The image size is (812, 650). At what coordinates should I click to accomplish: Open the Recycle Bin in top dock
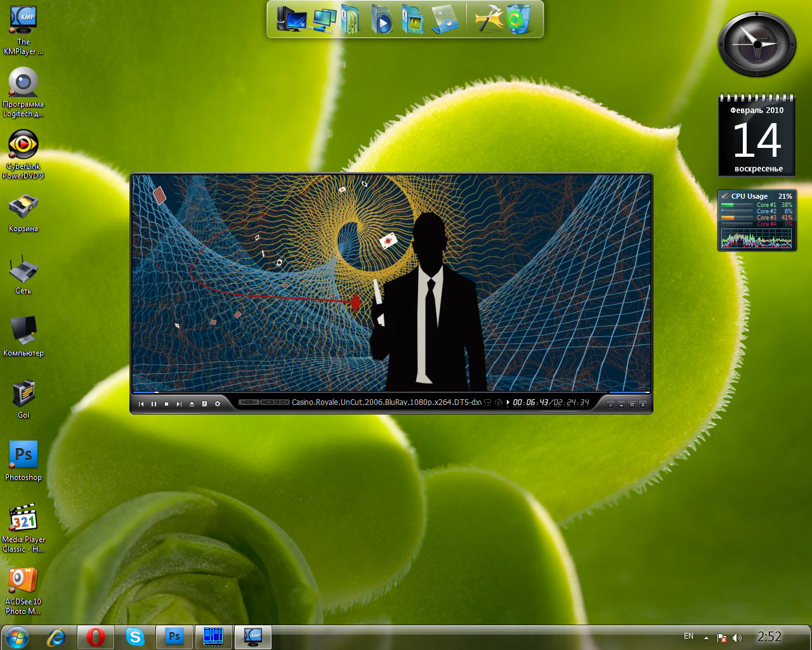click(518, 19)
